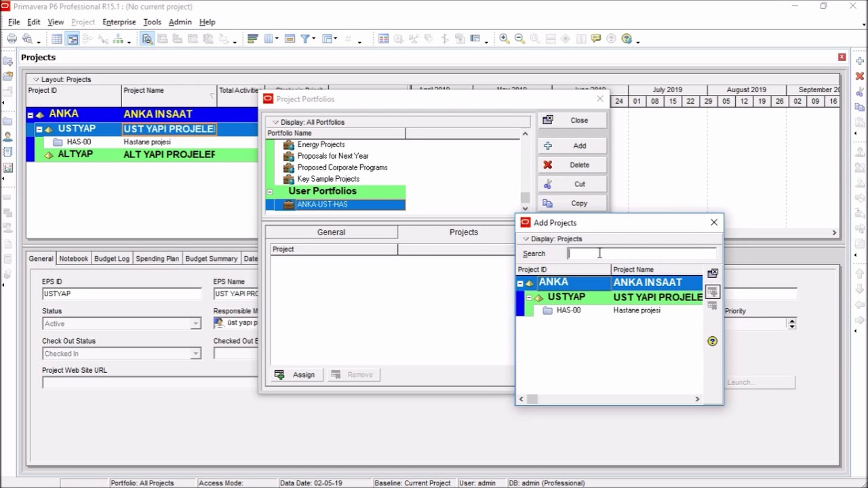Select the Gantt Chart view icon

point(73,39)
